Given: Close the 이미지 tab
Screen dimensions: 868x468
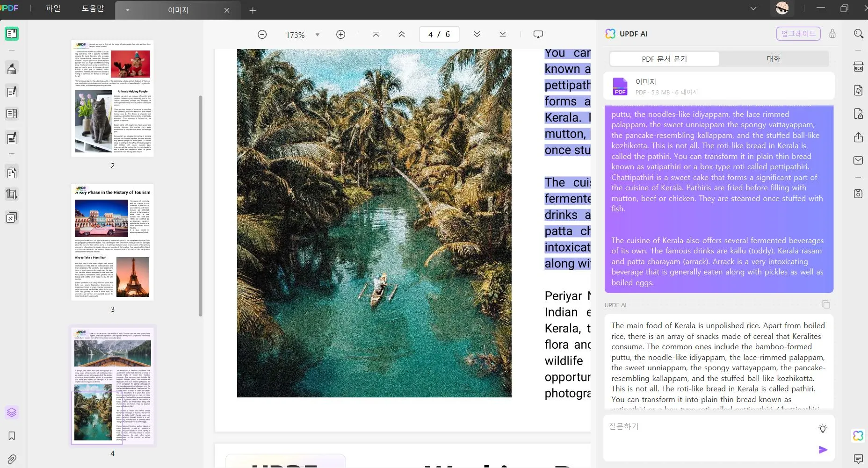Looking at the screenshot, I should point(227,10).
